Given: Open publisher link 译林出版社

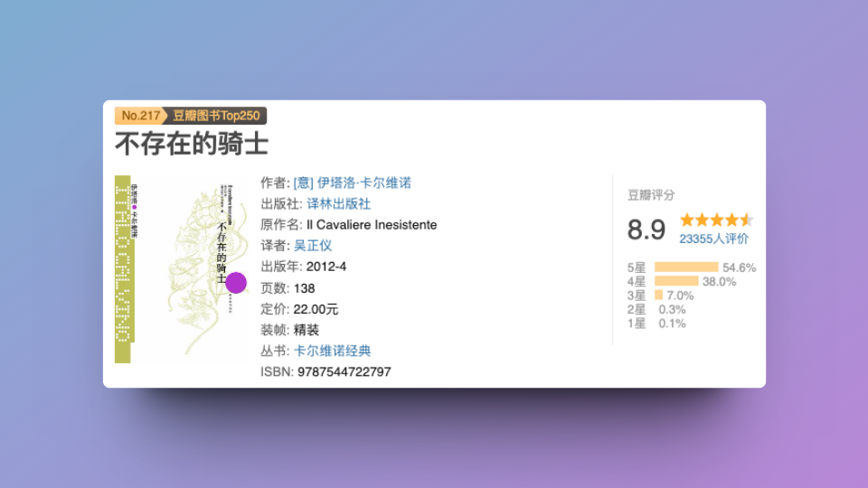Looking at the screenshot, I should coord(338,203).
